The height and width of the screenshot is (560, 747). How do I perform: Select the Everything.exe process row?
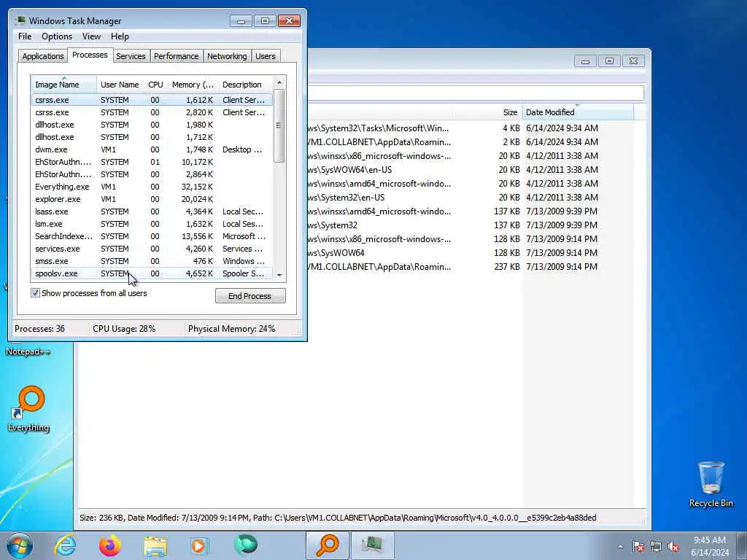click(x=152, y=187)
